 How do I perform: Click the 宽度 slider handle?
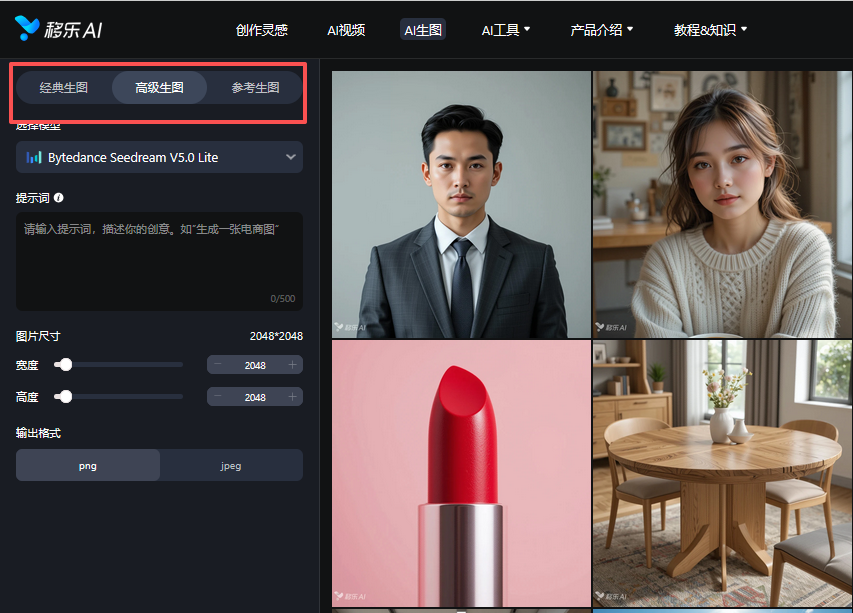pyautogui.click(x=65, y=364)
